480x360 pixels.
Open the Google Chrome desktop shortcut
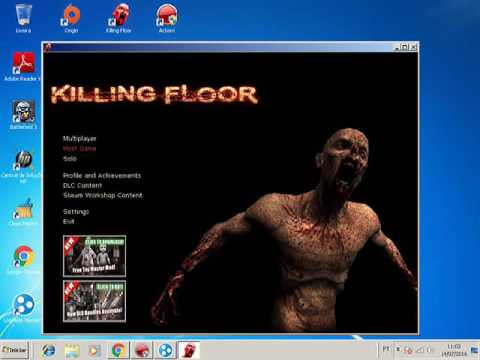click(x=23, y=260)
